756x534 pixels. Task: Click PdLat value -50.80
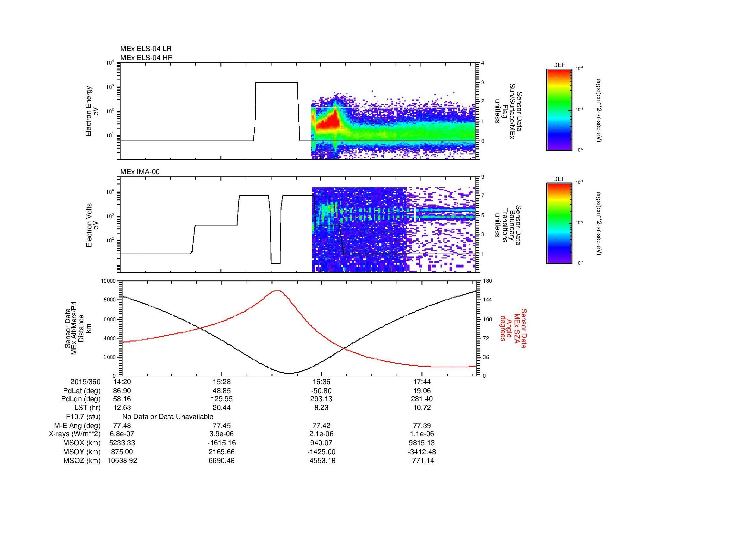tap(322, 391)
